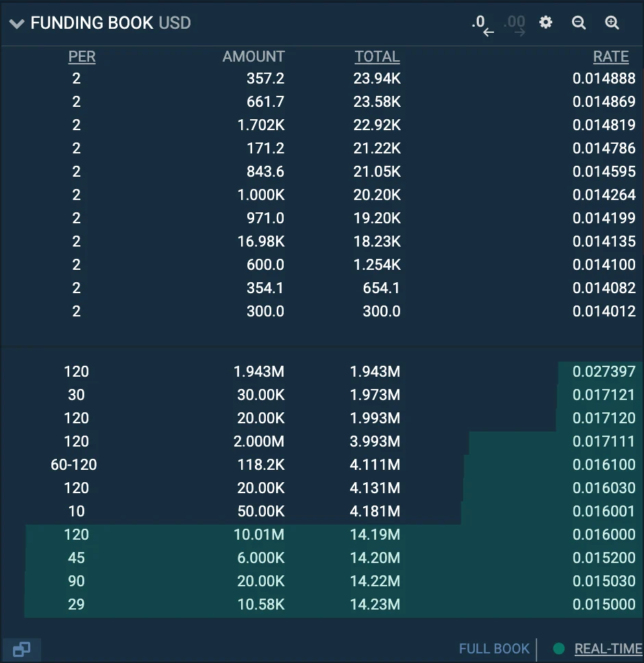
Task: Open the FULL BOOK link
Action: click(494, 649)
